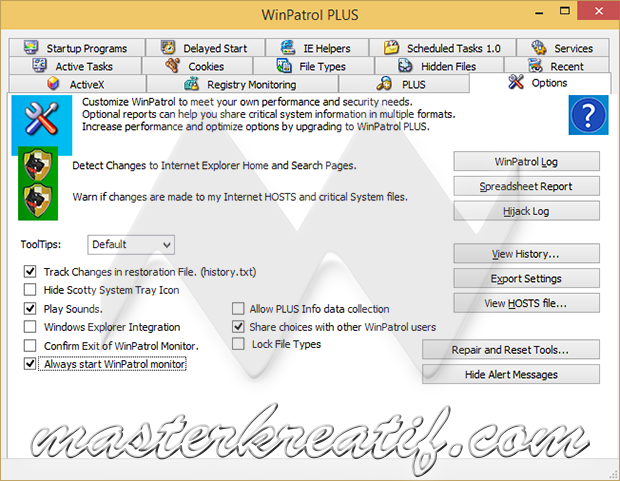
Task: Maximize the WinPatrol PLUS window
Action: click(565, 11)
